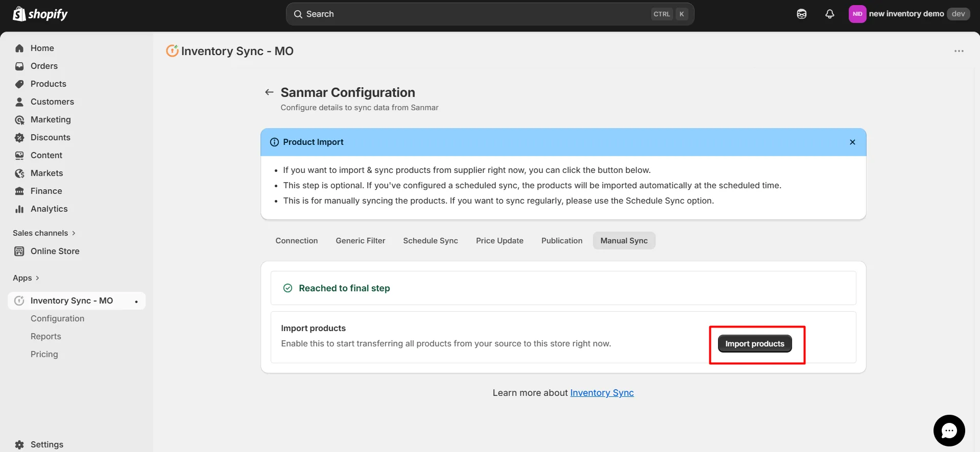980x452 pixels.
Task: Switch to the Price Update tab
Action: click(499, 241)
